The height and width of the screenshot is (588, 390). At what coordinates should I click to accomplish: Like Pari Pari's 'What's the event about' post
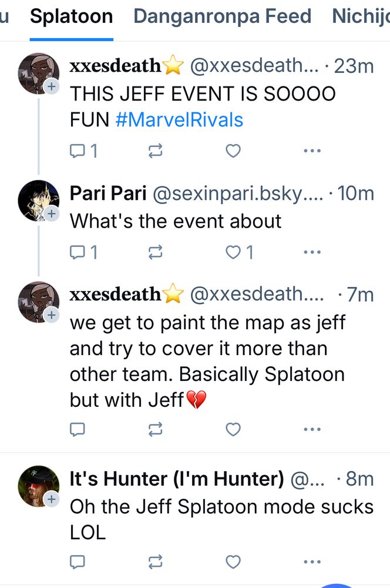(x=233, y=252)
